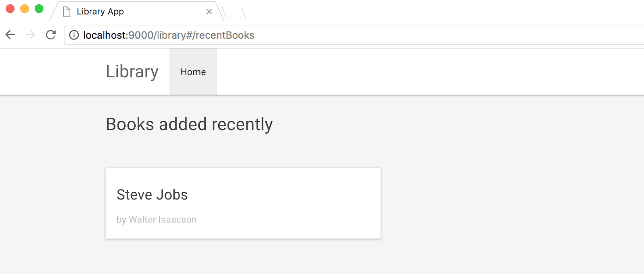Open a new browser tab
Image resolution: width=644 pixels, height=274 pixels.
pos(234,12)
